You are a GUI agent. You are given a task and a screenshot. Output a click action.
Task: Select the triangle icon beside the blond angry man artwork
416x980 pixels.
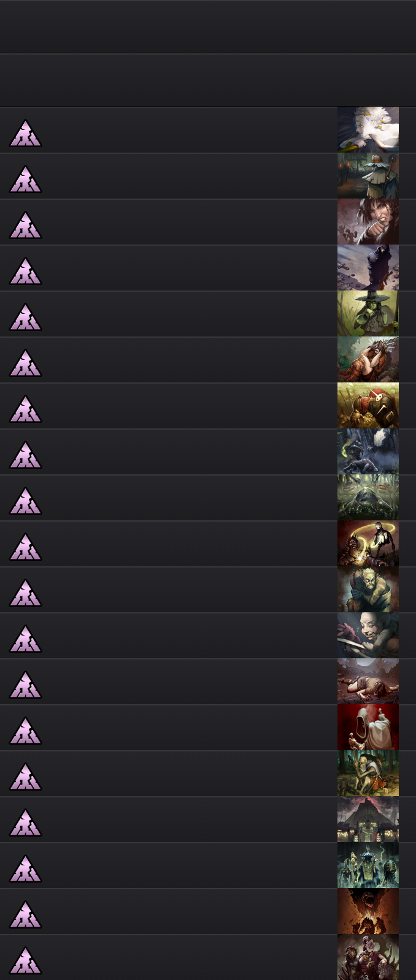25,593
